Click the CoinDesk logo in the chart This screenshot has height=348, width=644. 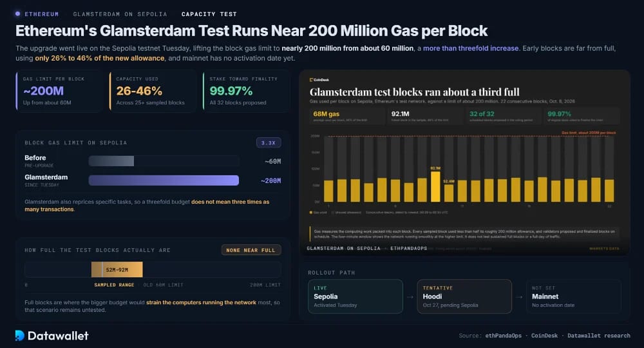click(319, 80)
